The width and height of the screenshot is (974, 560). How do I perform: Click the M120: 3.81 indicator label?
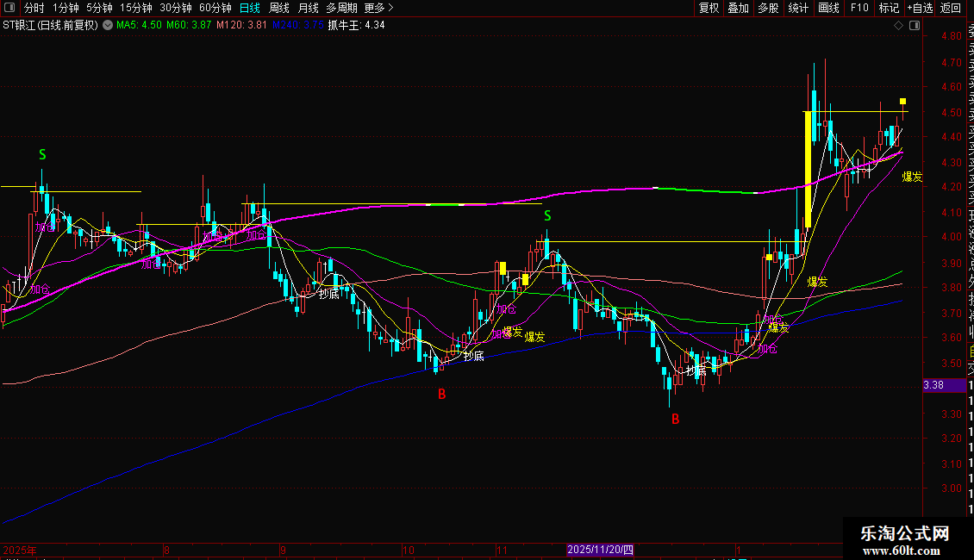tap(241, 26)
